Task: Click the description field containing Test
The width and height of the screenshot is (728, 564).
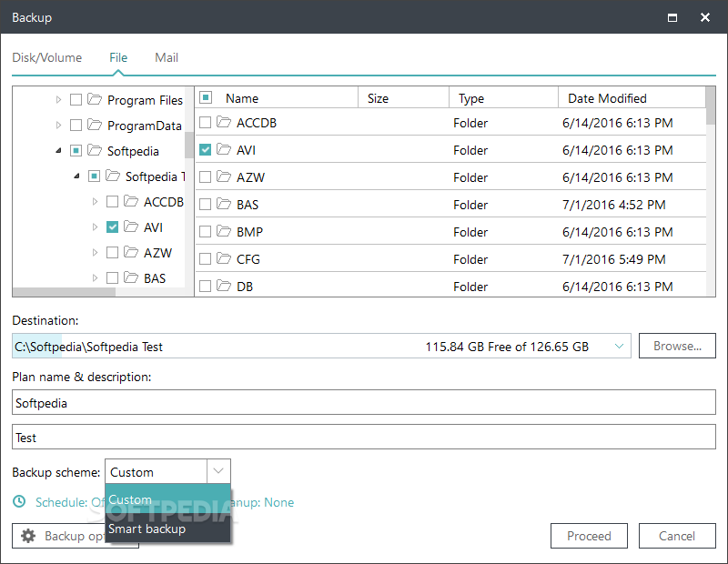Action: click(x=363, y=437)
